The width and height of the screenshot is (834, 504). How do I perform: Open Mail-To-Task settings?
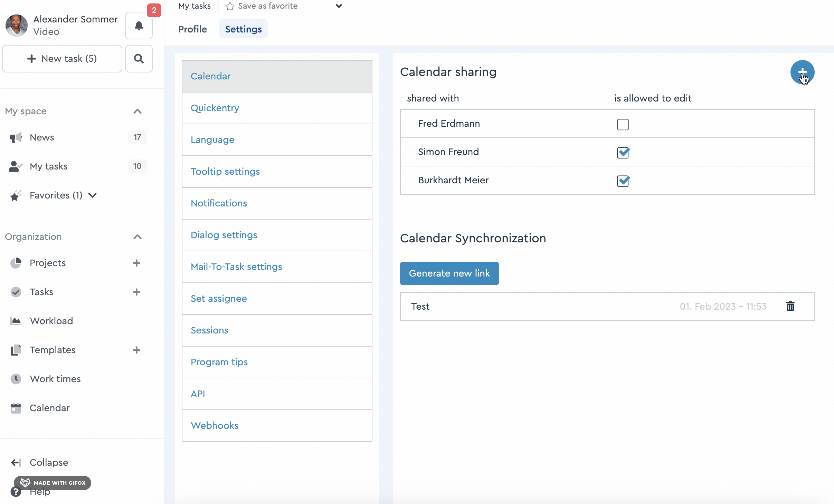point(277,267)
